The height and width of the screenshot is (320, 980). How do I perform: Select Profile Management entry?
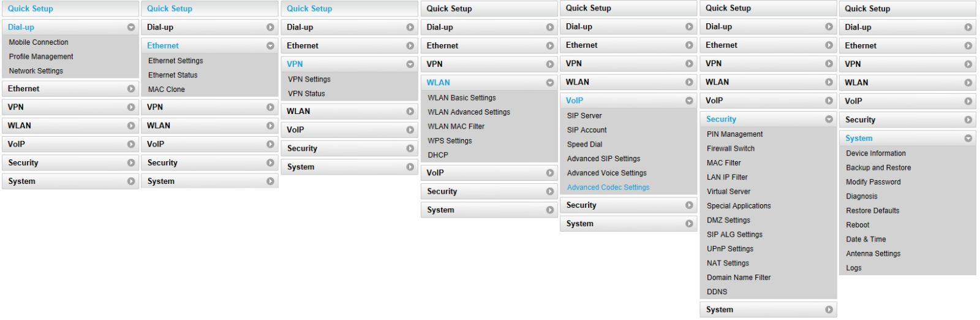[x=41, y=56]
